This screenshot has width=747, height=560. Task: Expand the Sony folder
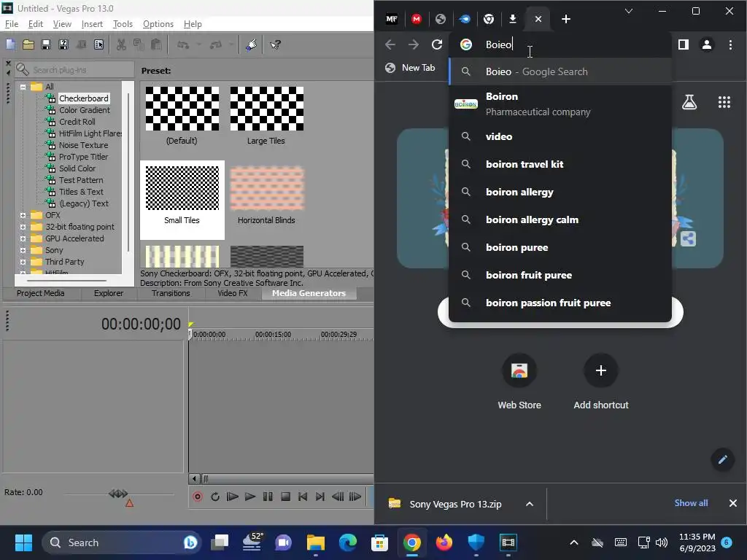coord(23,251)
